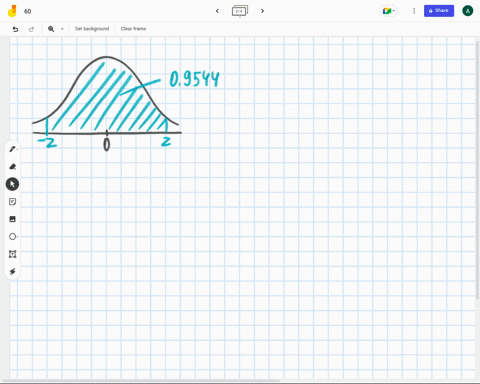Open the Jamboard home logo
The image size is (480, 384).
pyautogui.click(x=12, y=11)
